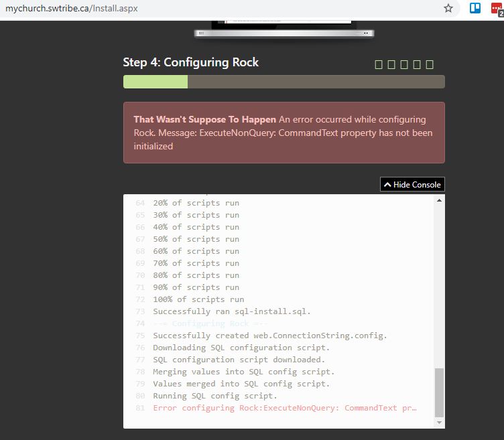The width and height of the screenshot is (504, 440).
Task: Click the up chevron on Hide Console
Action: (387, 185)
